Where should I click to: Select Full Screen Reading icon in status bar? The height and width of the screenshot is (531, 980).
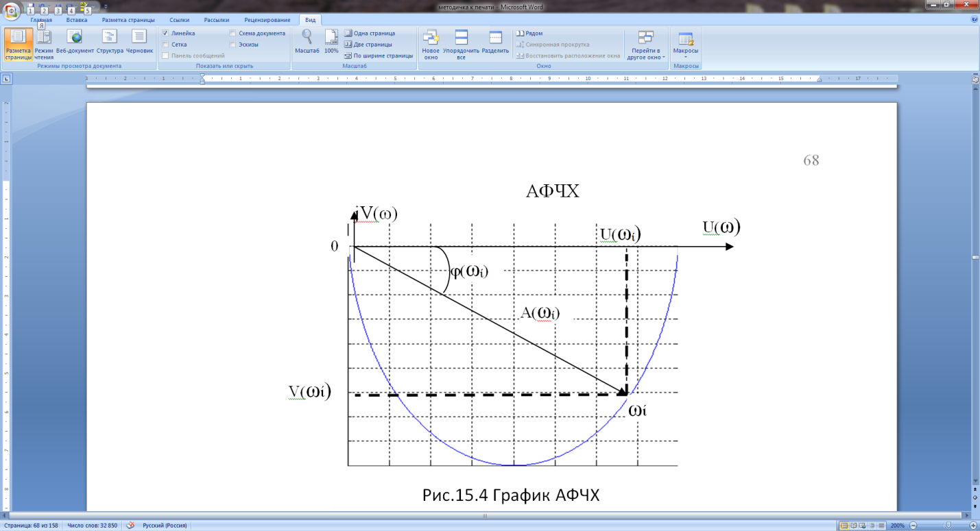[854, 526]
